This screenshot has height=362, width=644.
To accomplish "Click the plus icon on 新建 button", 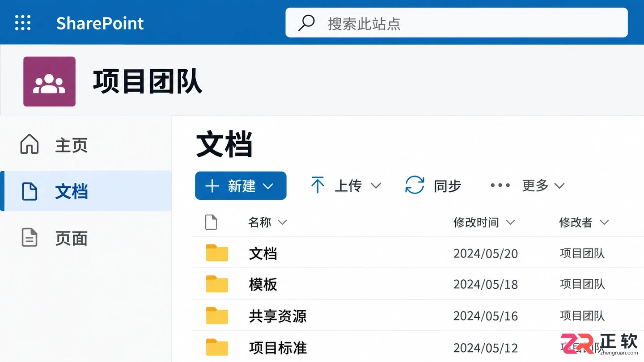I will click(x=212, y=186).
